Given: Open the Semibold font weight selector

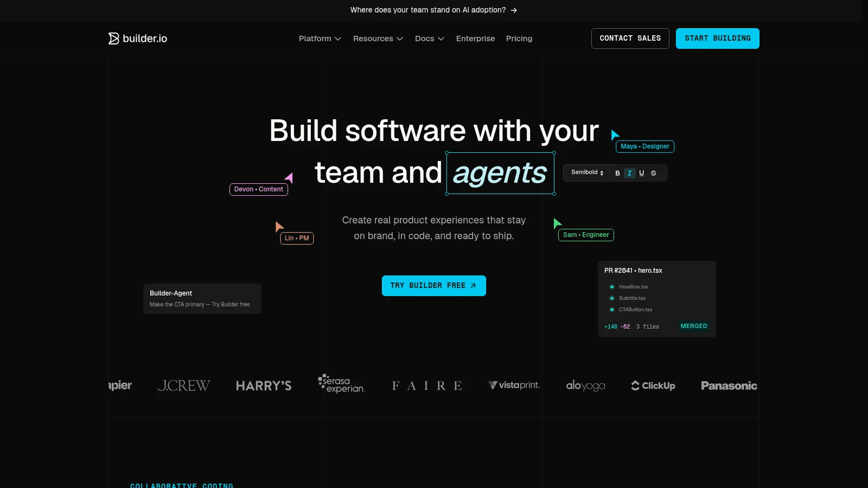Looking at the screenshot, I should (x=587, y=172).
